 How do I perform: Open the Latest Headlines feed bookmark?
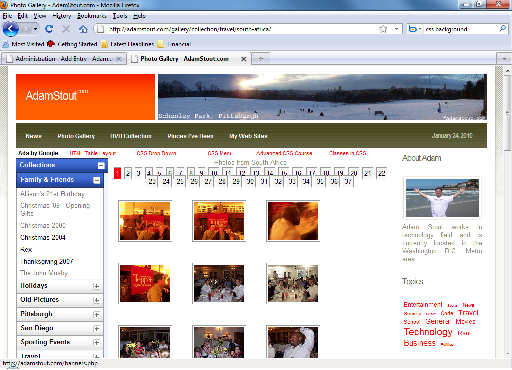coord(127,44)
